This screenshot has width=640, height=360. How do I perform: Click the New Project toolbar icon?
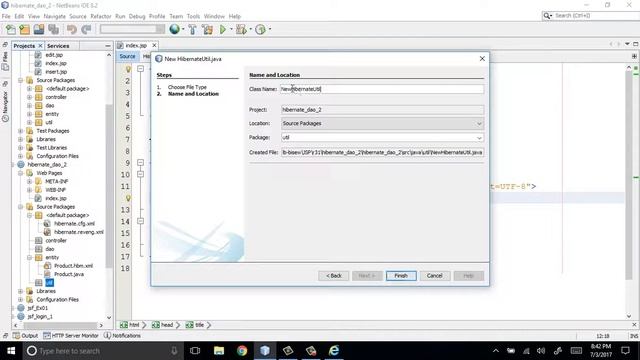coord(24,29)
